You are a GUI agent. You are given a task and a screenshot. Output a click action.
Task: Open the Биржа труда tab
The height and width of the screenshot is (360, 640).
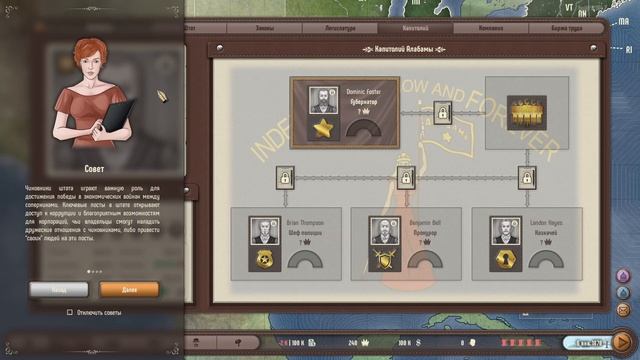tap(566, 28)
